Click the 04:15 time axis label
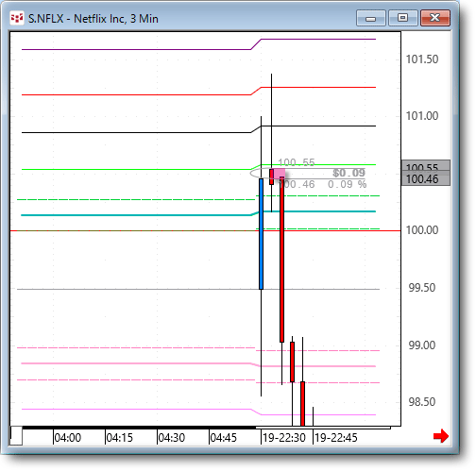Image resolution: width=476 pixels, height=471 pixels. (x=119, y=438)
